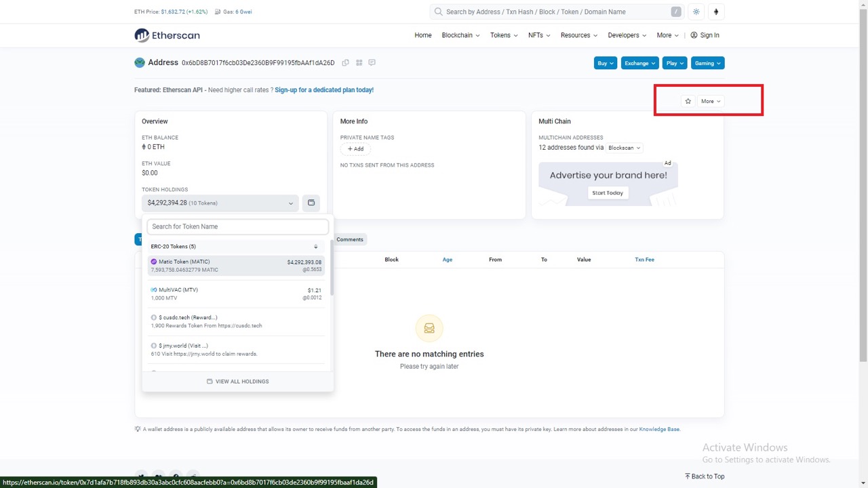Image resolution: width=868 pixels, height=488 pixels.
Task: Click the address blockie avatar icon
Action: tap(140, 63)
